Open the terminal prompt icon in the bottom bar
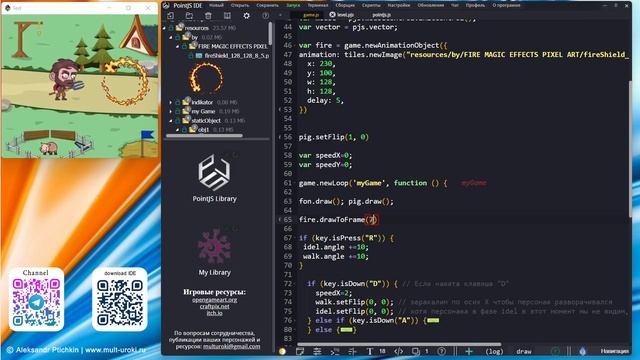The height and width of the screenshot is (360, 640). 335,351
